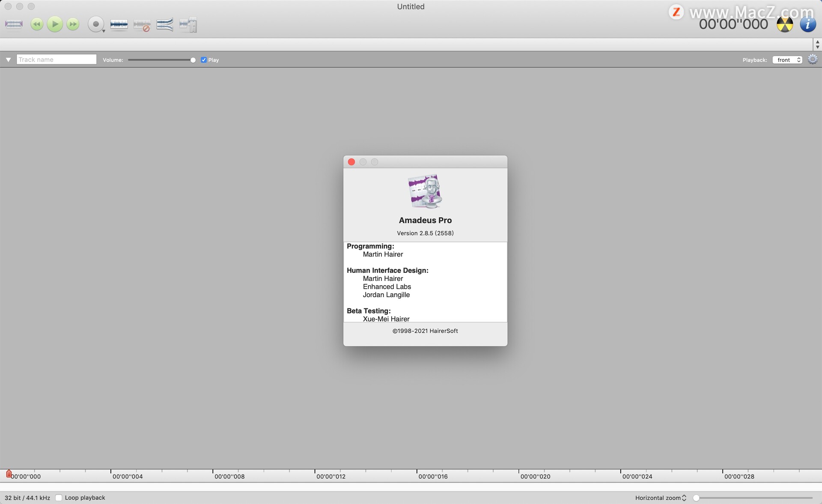Uncheck the track Play checkbox

point(204,60)
